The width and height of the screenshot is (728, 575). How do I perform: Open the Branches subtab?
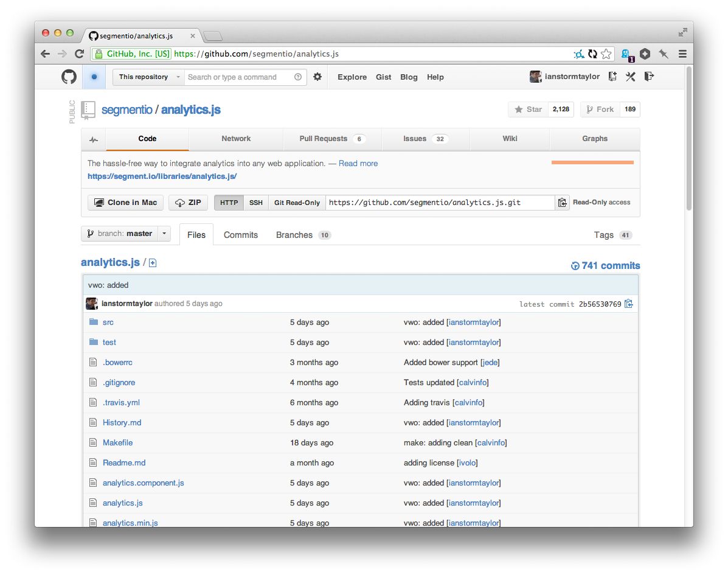click(303, 235)
